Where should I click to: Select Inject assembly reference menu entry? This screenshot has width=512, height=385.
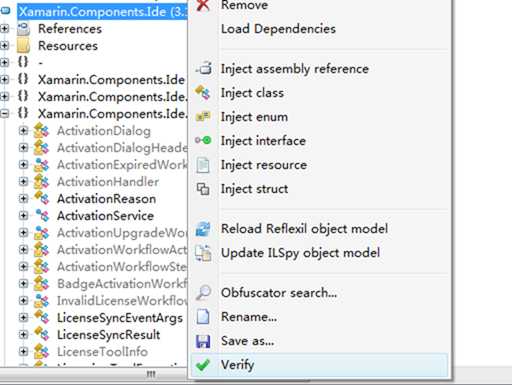click(295, 69)
